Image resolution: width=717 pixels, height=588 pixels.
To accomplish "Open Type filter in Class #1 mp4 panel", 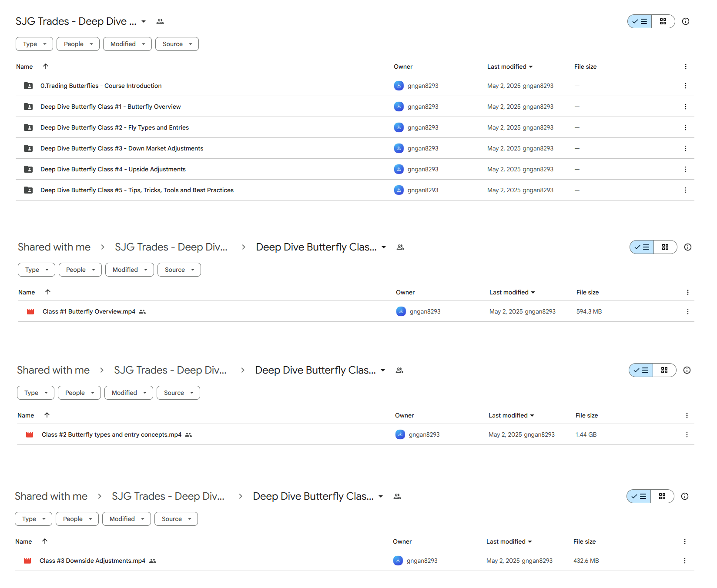I will [x=37, y=270].
